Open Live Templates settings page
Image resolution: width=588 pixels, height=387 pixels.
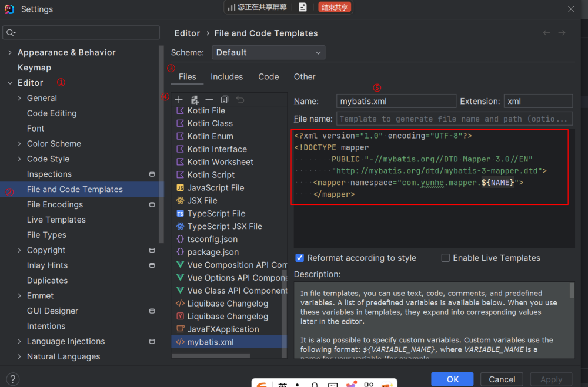(56, 220)
